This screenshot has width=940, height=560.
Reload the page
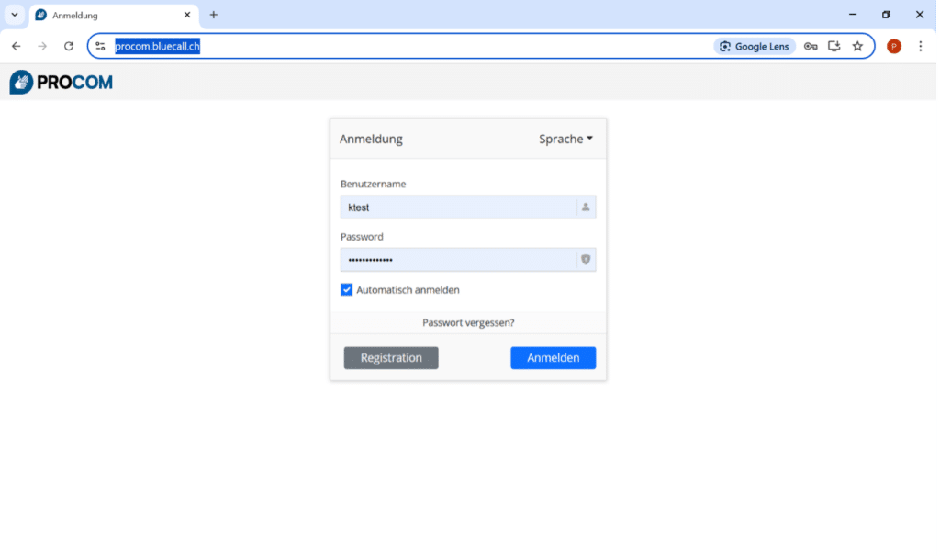click(68, 46)
